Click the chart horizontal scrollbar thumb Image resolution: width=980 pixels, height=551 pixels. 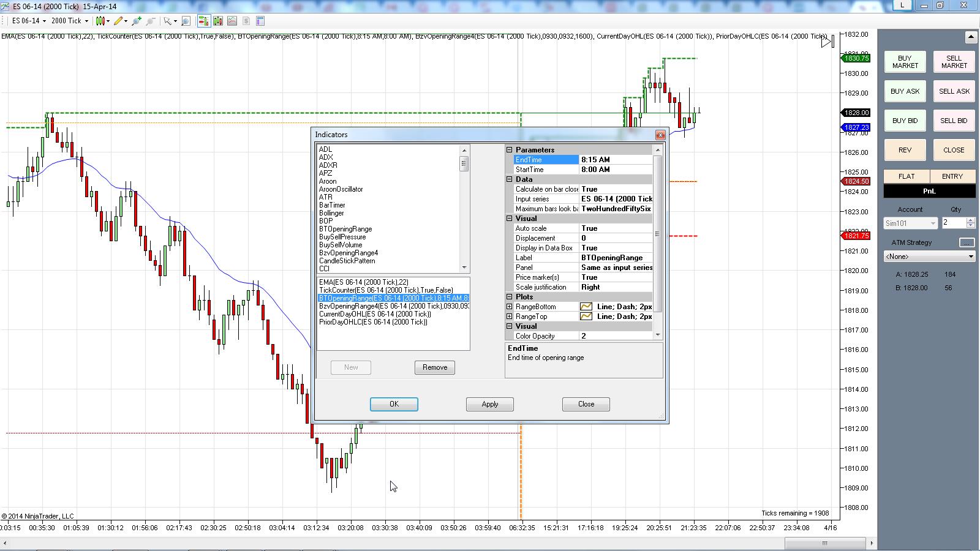coord(825,543)
